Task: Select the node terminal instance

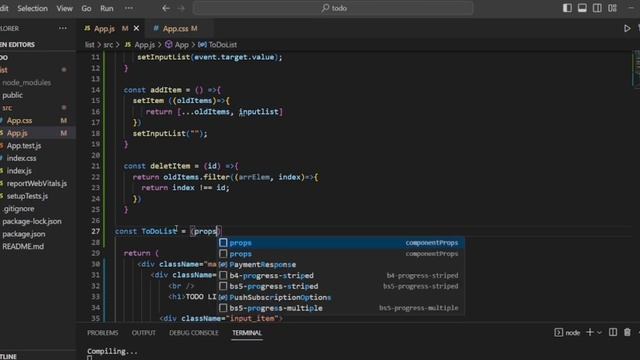Action: [x=567, y=333]
